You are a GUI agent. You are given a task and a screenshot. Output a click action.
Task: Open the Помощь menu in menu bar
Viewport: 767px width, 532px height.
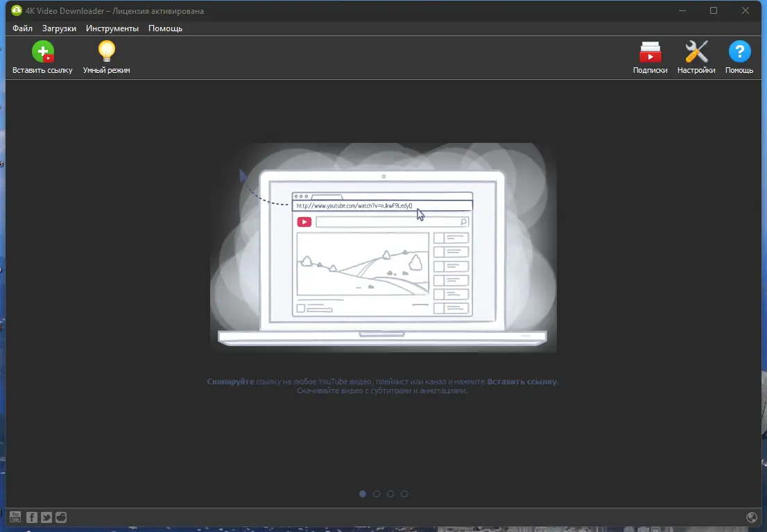(x=165, y=28)
